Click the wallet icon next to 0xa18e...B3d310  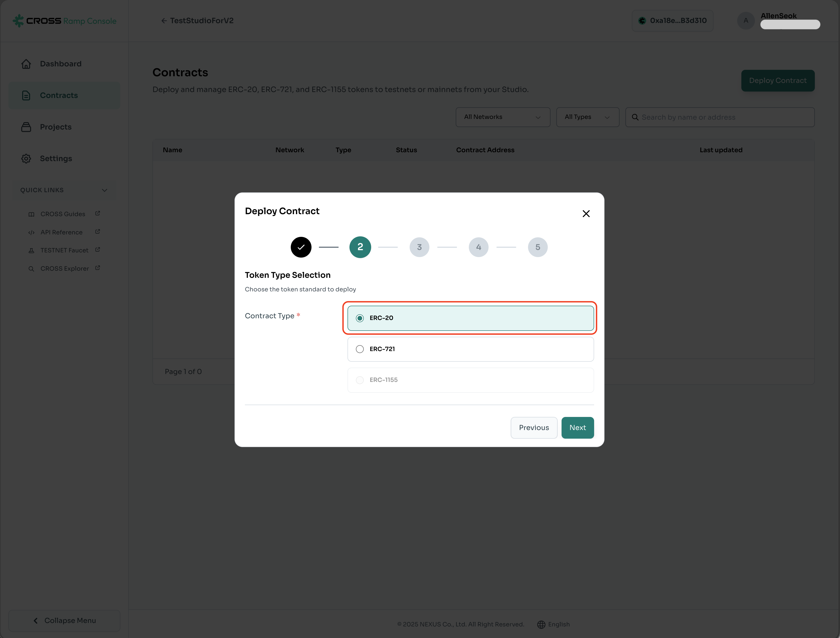pos(642,21)
